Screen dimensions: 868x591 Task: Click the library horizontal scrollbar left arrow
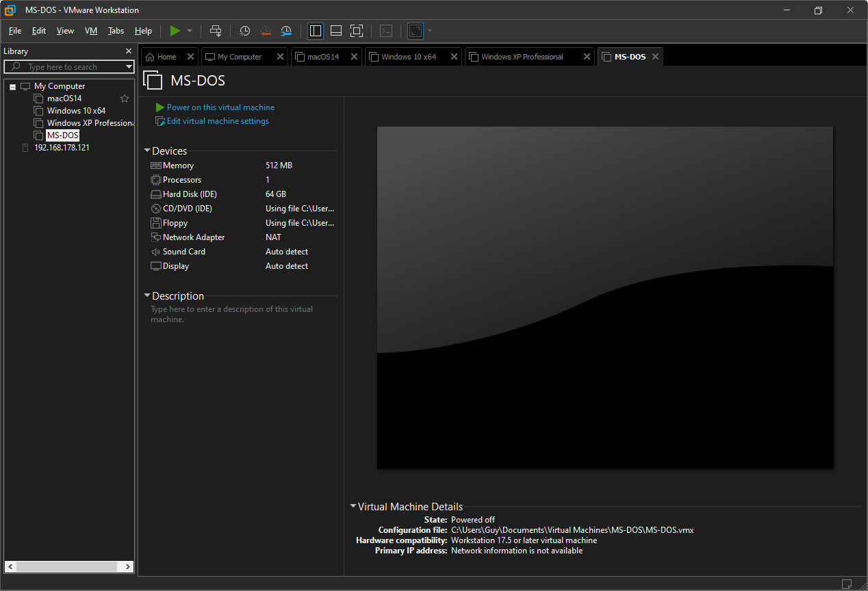(10, 567)
